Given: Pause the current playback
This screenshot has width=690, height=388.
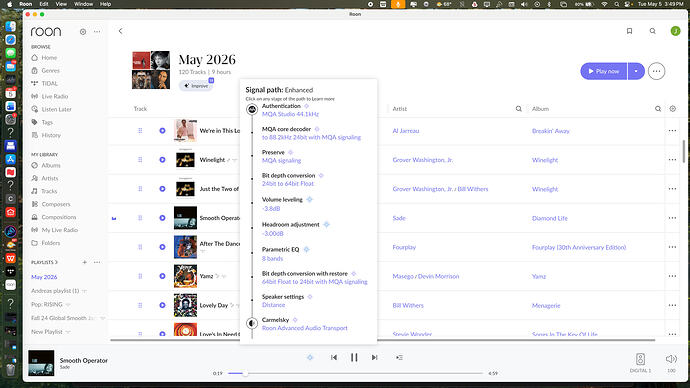Looking at the screenshot, I should 354,358.
